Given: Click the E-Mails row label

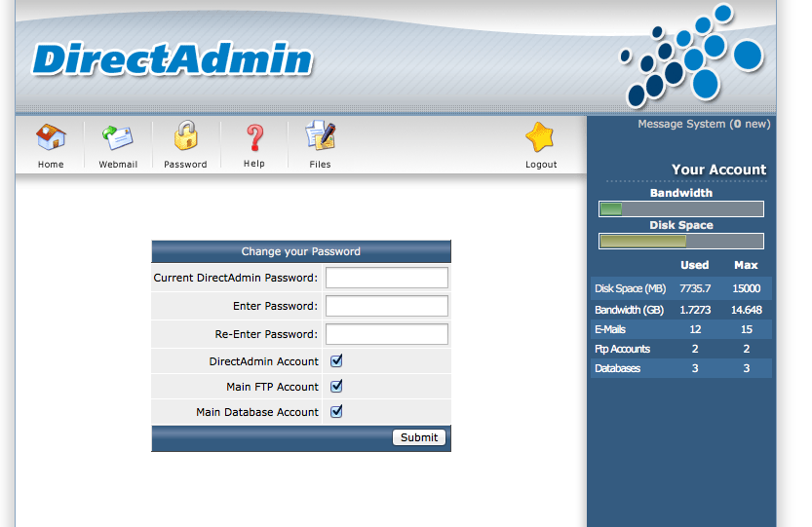Looking at the screenshot, I should (x=610, y=329).
